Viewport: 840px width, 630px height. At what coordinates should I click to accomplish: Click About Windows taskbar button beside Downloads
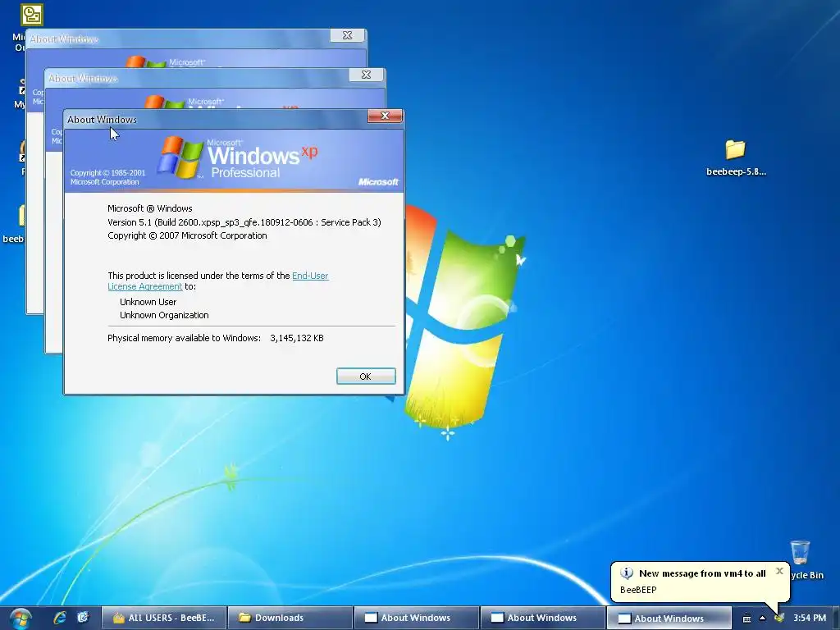coord(416,618)
